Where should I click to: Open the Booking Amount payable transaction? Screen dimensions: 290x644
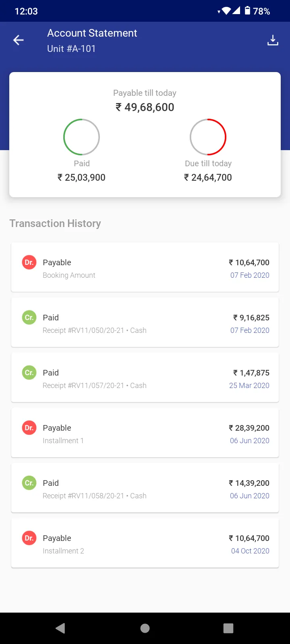145,267
